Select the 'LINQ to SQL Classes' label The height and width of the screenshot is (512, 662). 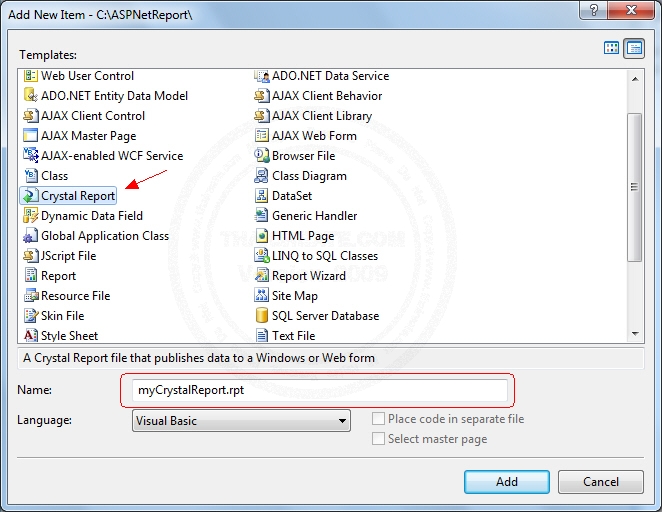point(325,256)
